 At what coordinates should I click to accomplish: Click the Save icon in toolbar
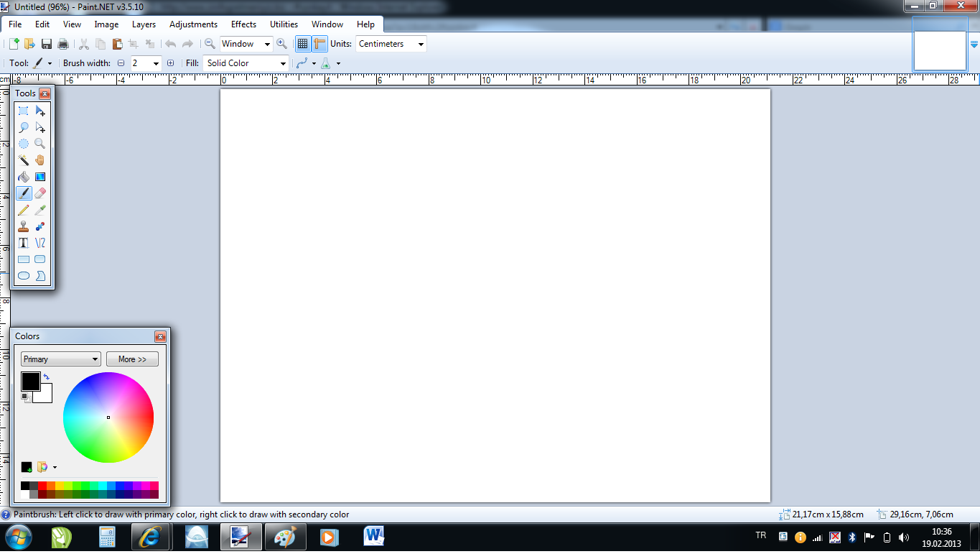tap(47, 44)
